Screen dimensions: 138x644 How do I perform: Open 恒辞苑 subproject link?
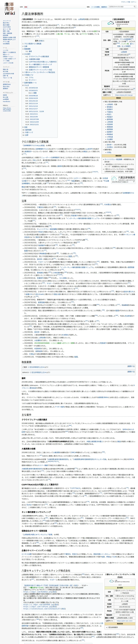pos(5,95)
